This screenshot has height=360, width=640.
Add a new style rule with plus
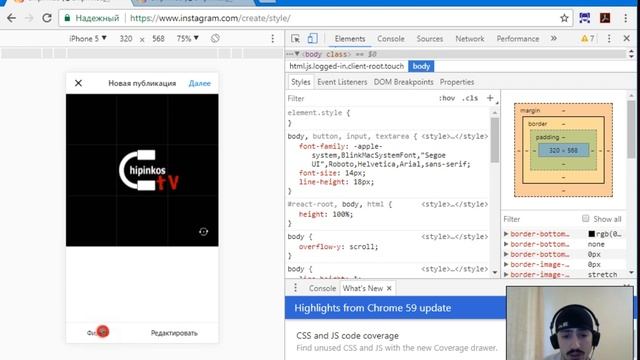[490, 98]
